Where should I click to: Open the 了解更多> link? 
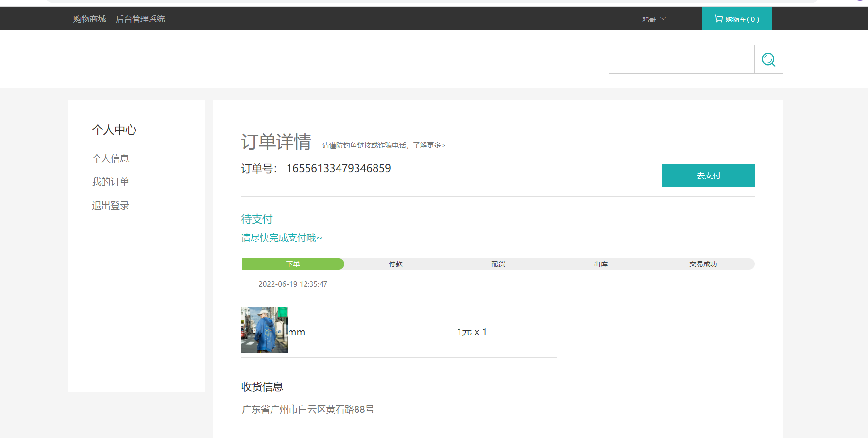point(429,145)
